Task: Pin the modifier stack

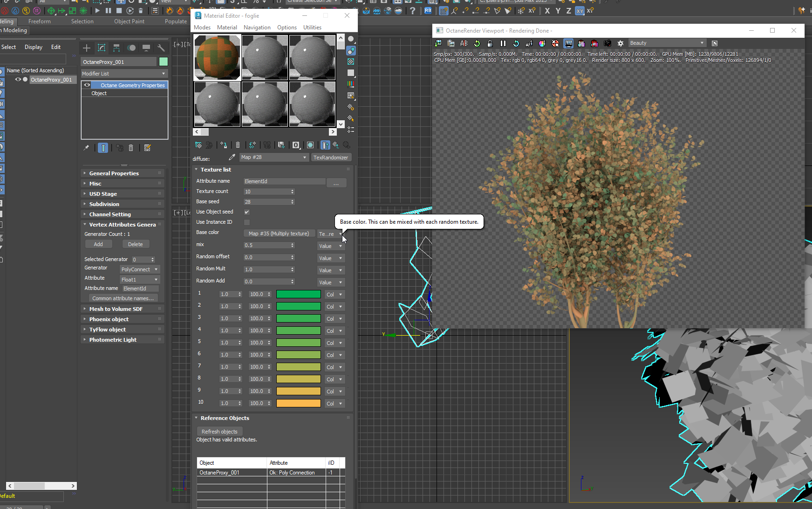Action: pyautogui.click(x=86, y=148)
